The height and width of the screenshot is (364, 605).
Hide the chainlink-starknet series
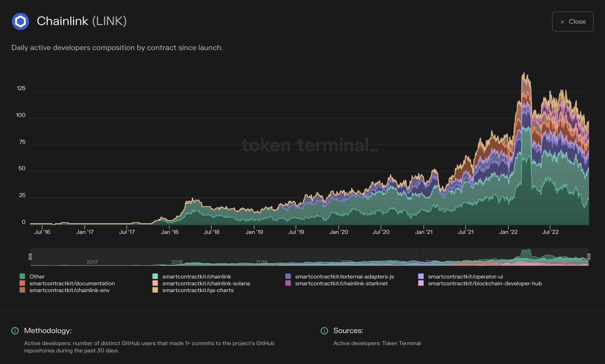[x=341, y=283]
